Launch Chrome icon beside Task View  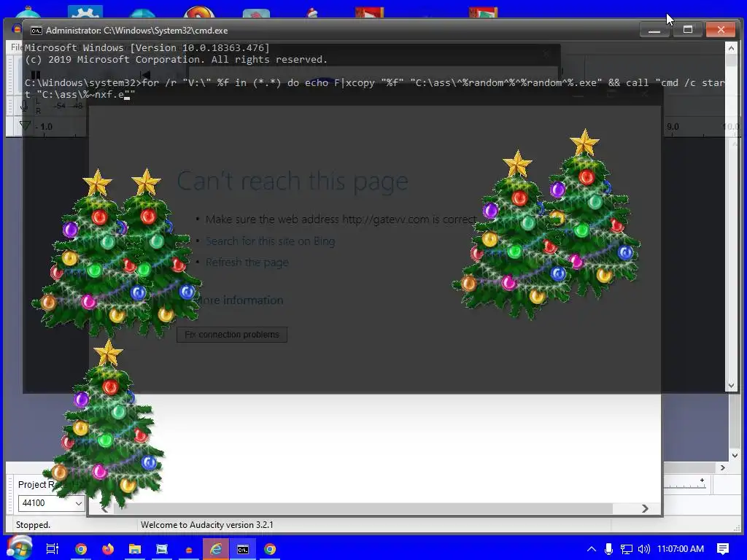coord(81,549)
